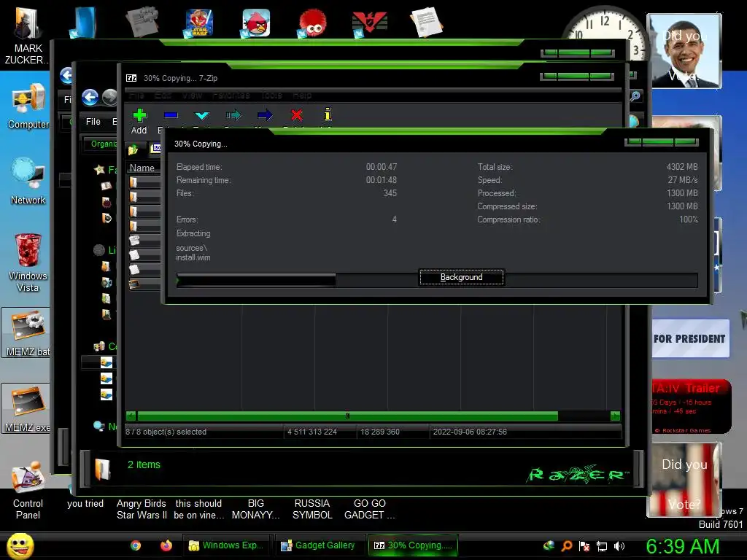Screen dimensions: 747x560
Task: Click the extraction progress bar in copying dialog
Action: click(x=437, y=280)
